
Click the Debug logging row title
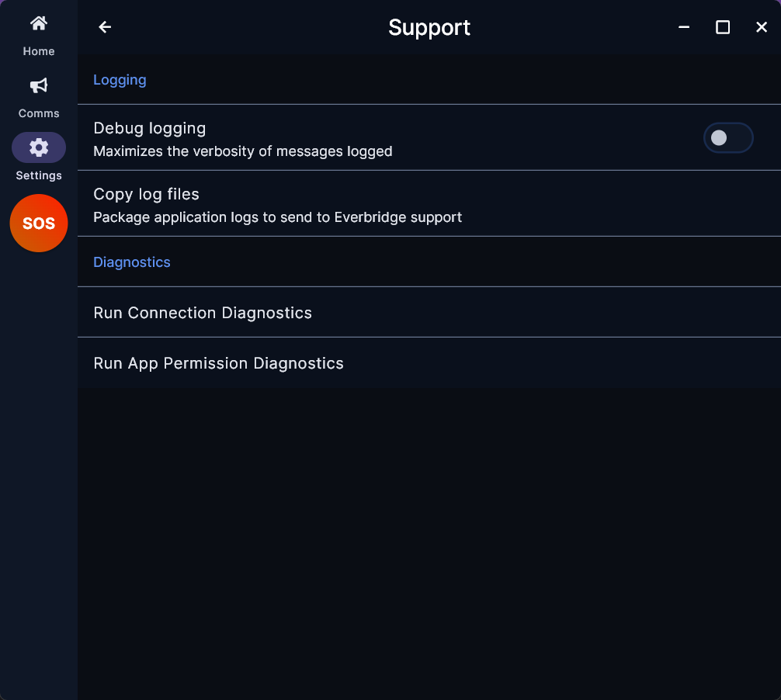coord(149,128)
